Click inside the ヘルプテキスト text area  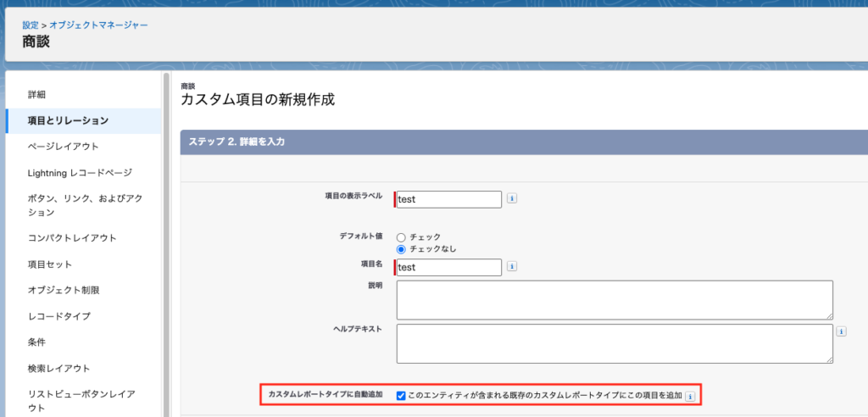click(614, 343)
